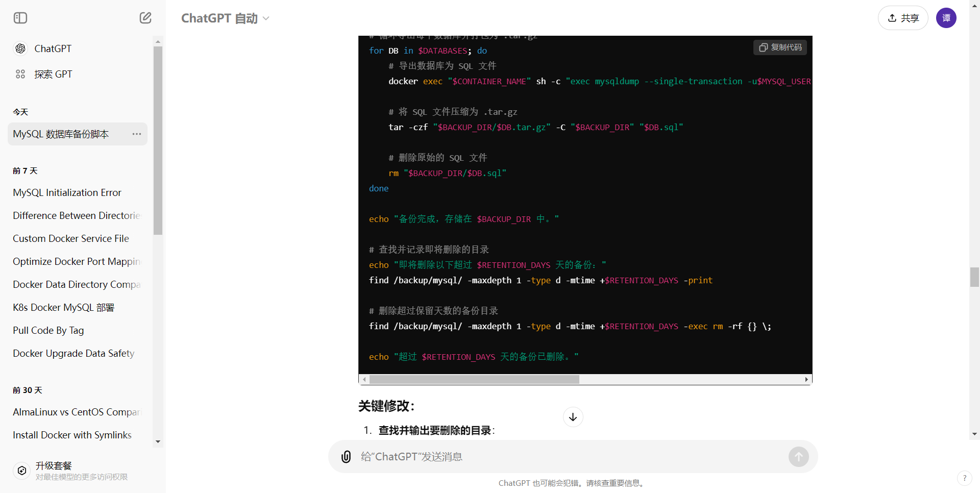Open the user profile avatar
The image size is (980, 493).
(x=946, y=18)
